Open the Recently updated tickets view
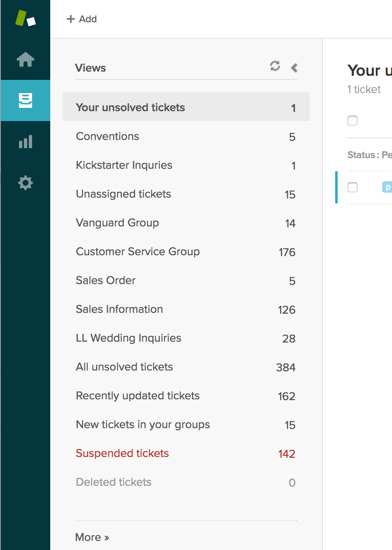 (x=186, y=396)
